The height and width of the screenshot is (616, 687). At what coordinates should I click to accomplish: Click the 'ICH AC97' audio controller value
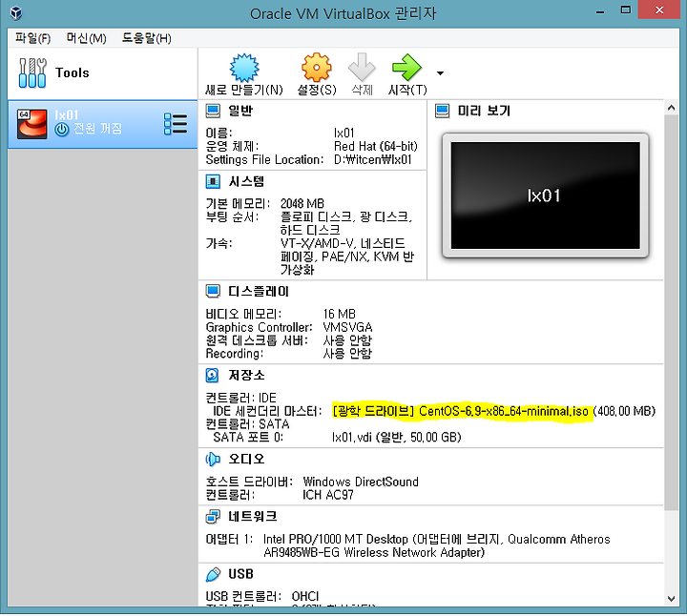[327, 495]
